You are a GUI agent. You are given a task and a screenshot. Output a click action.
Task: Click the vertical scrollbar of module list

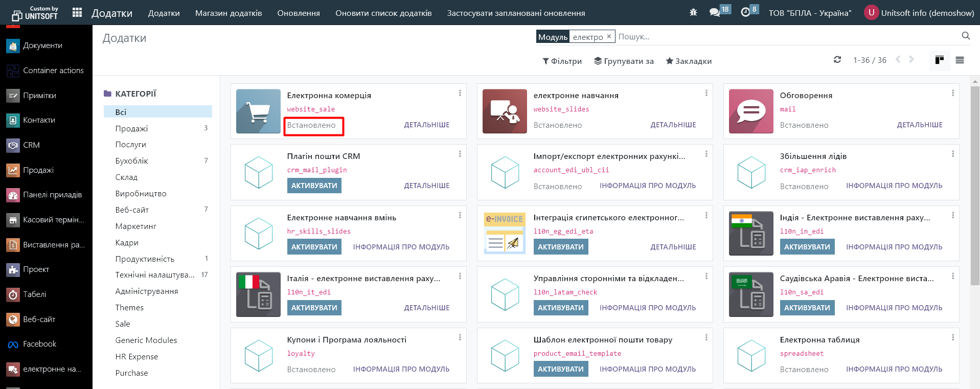click(x=975, y=184)
